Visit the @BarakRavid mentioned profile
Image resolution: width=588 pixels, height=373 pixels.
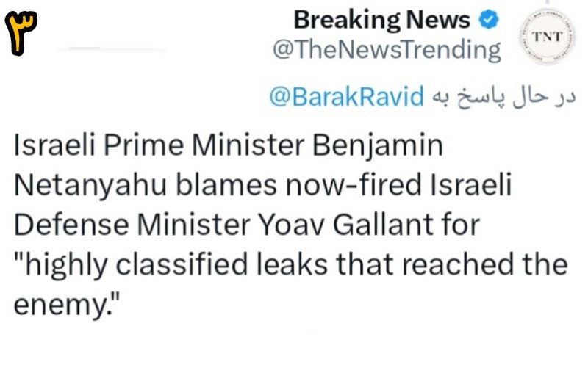tap(346, 96)
